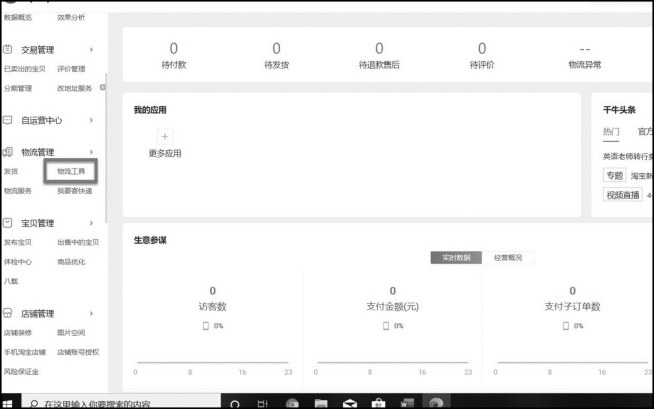
Task: Click the 我的应用 heading
Action: click(150, 110)
